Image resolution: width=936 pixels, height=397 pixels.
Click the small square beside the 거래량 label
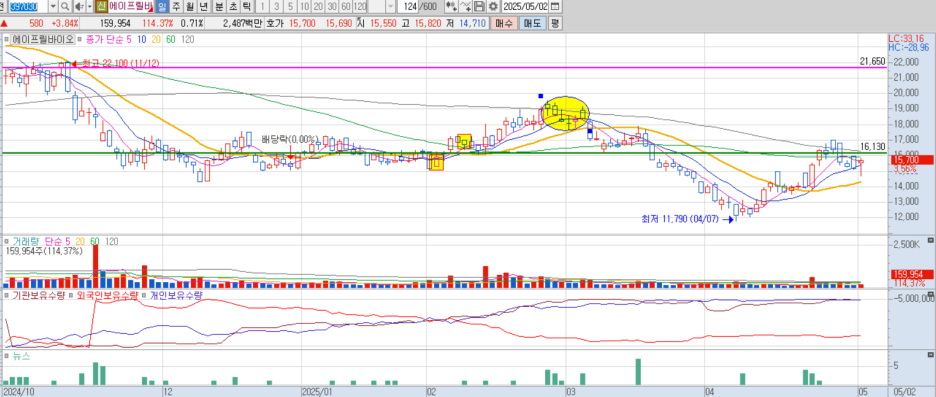click(7, 241)
